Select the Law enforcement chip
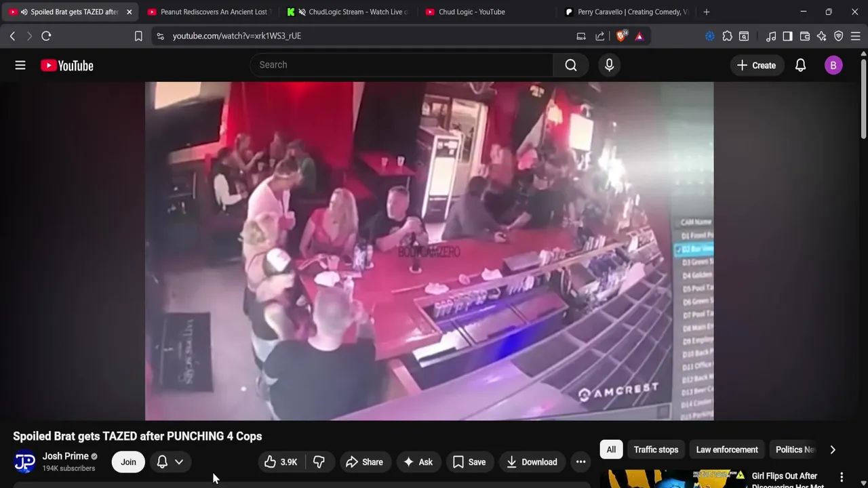This screenshot has height=488, width=868. [x=727, y=449]
